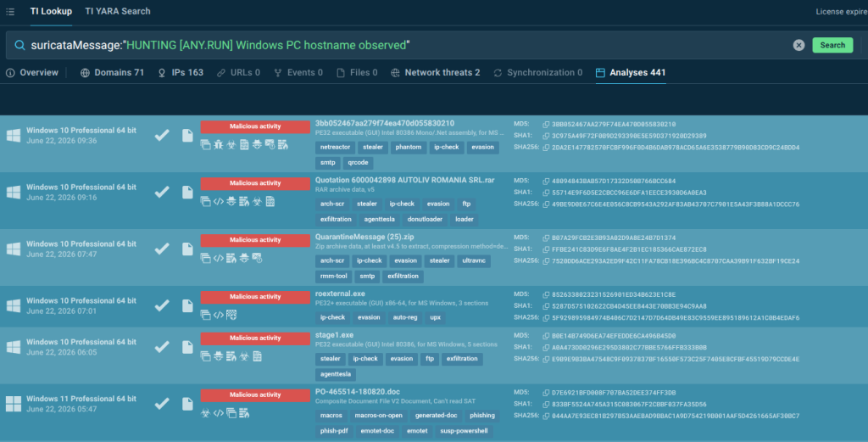Screen dimensions: 868x442
Task: Clear the search query with X icon
Action: (x=798, y=46)
